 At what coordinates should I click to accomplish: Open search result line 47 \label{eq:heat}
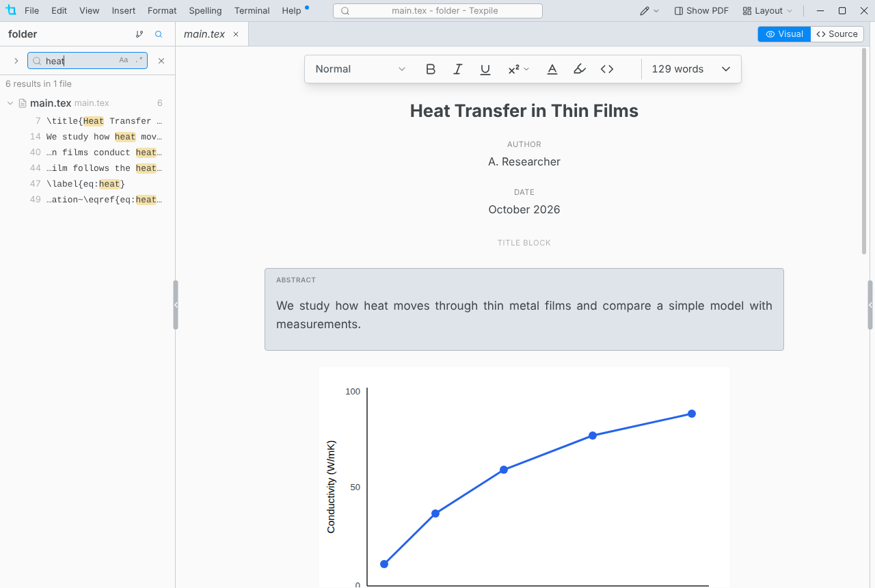tap(87, 184)
